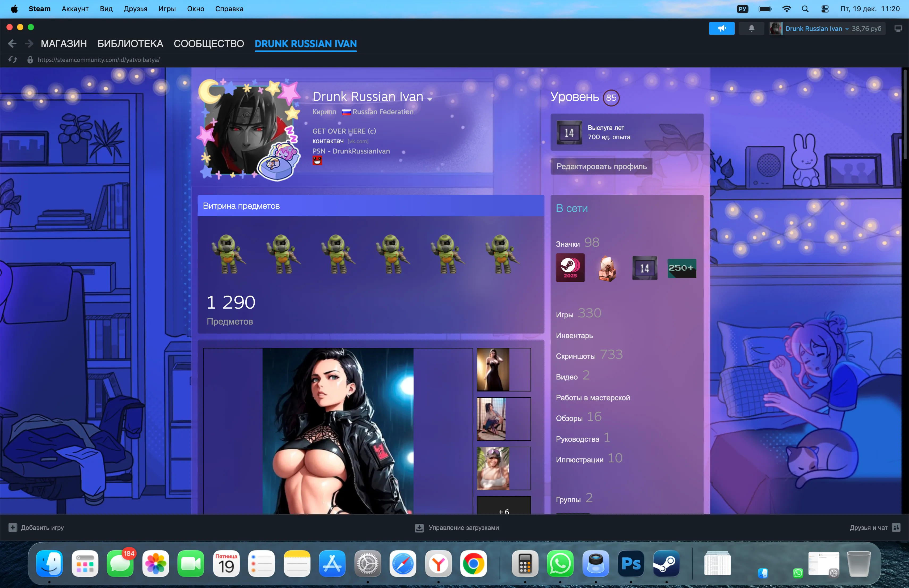
Task: Go forward with the right arrow icon
Action: point(29,44)
